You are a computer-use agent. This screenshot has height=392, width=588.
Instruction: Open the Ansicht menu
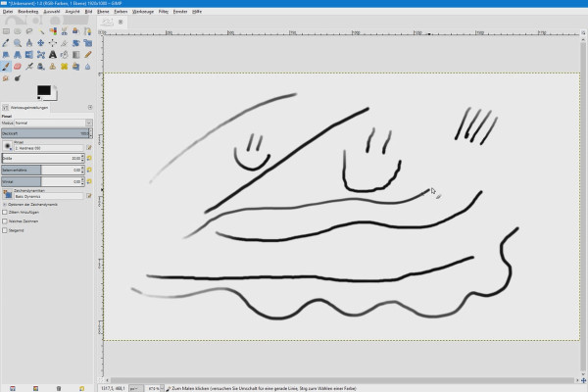point(73,12)
